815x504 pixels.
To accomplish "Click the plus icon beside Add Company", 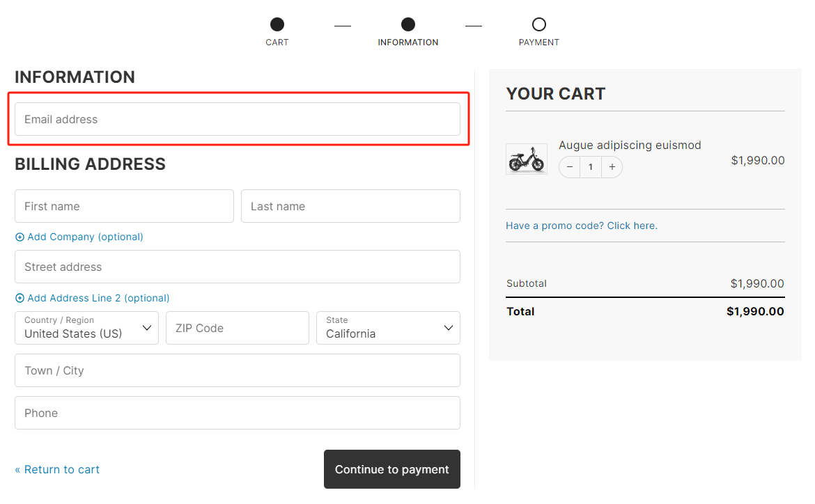I will (20, 237).
